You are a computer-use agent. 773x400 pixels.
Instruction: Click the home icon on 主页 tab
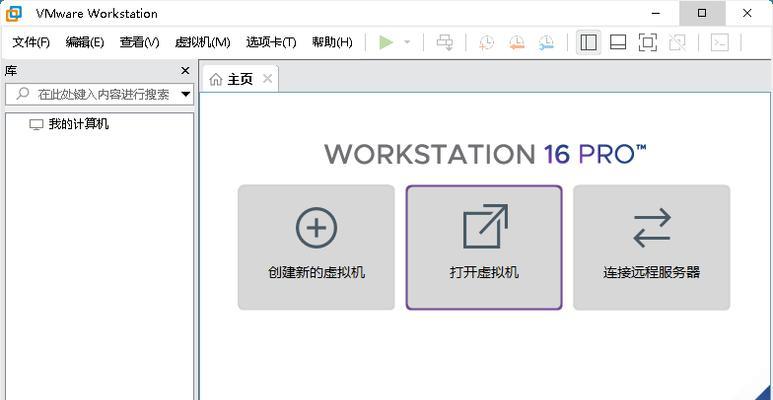pyautogui.click(x=215, y=79)
